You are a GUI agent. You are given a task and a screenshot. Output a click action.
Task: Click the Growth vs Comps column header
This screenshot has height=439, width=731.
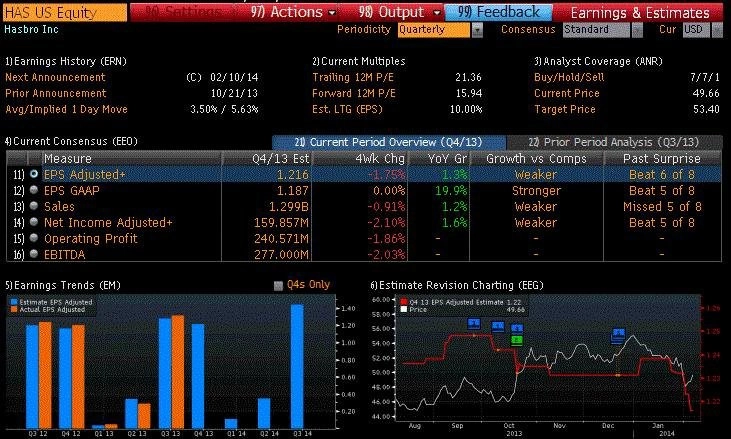point(536,159)
